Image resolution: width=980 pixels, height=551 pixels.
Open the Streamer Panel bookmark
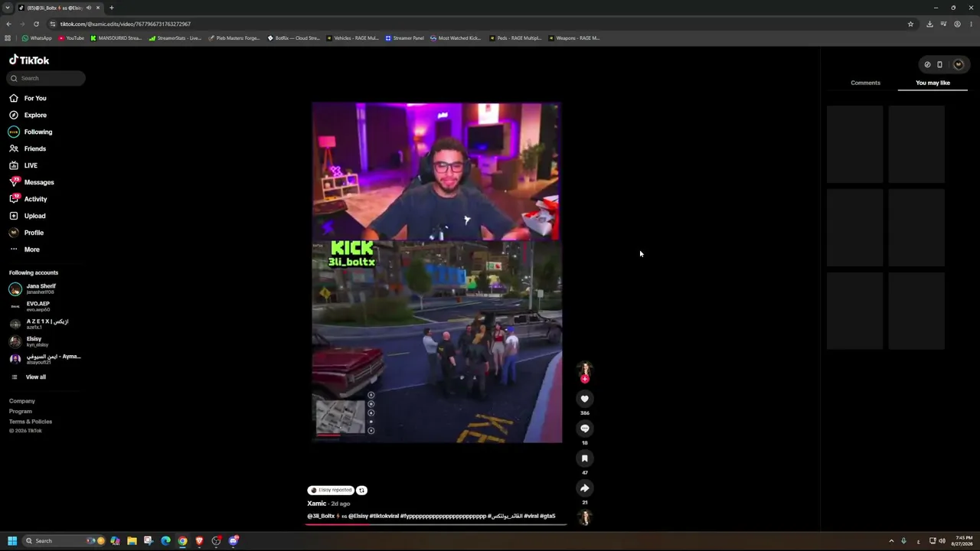coord(405,38)
